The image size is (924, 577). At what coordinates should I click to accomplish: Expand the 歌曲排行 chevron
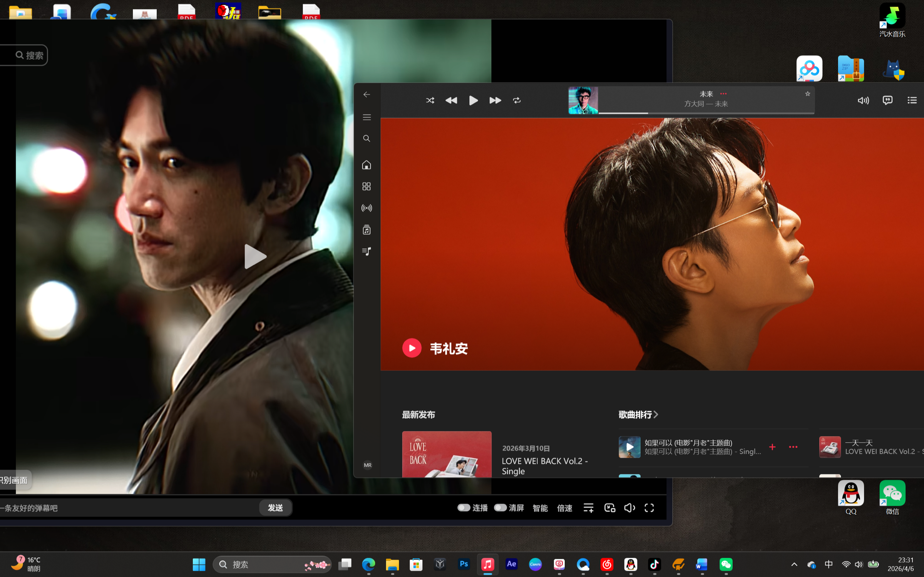click(x=656, y=415)
